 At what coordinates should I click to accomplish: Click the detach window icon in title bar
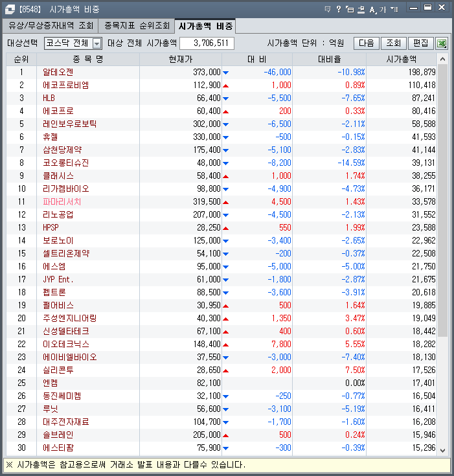point(350,9)
